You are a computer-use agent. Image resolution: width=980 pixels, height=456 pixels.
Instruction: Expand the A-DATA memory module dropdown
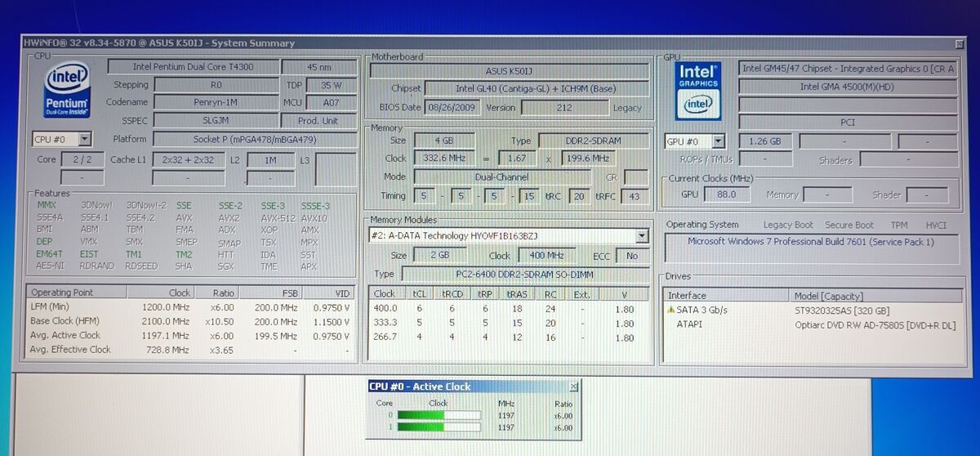coord(642,236)
